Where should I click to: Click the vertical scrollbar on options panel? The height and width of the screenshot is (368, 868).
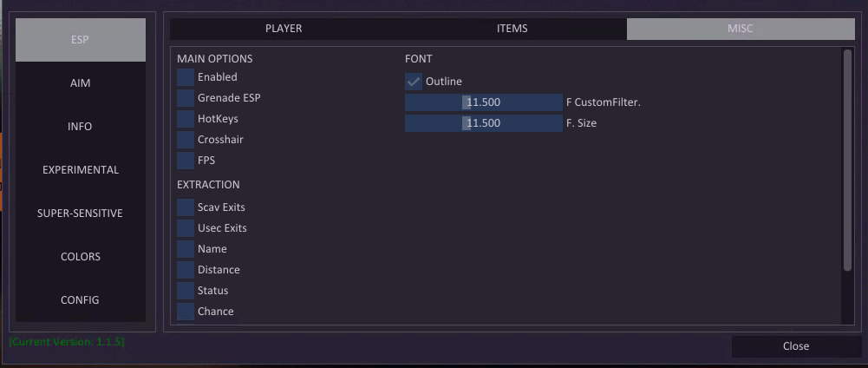847,161
